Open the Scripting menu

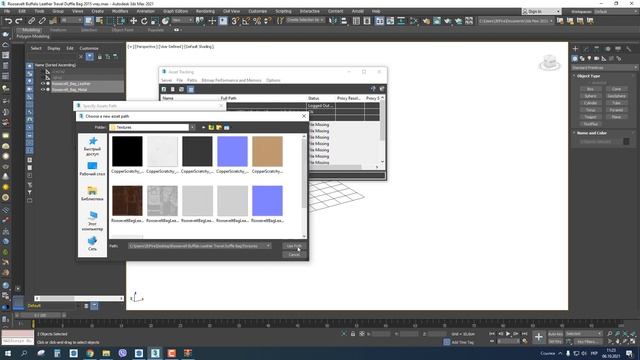(x=283, y=11)
